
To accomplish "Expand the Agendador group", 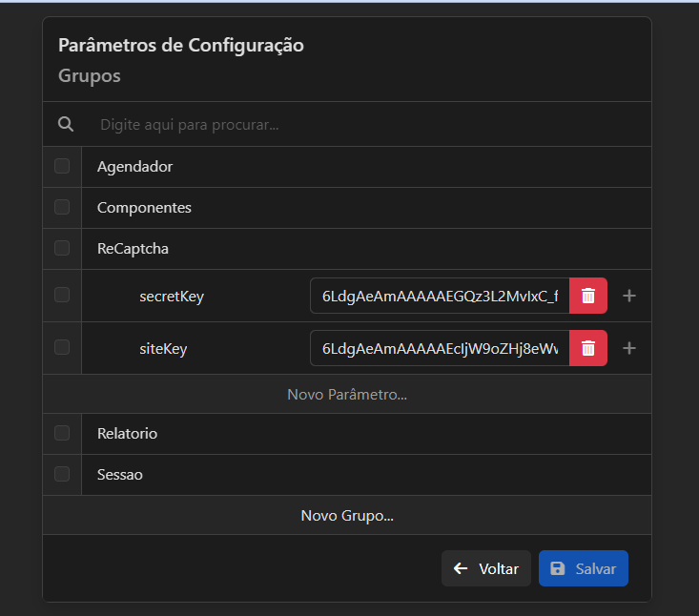I will [366, 167].
